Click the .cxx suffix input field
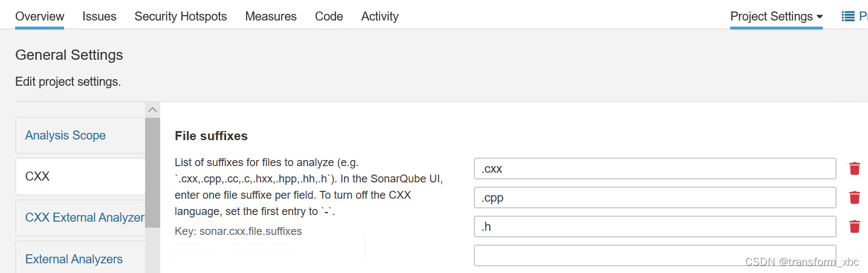Screen dimensions: 868x273 655,169
